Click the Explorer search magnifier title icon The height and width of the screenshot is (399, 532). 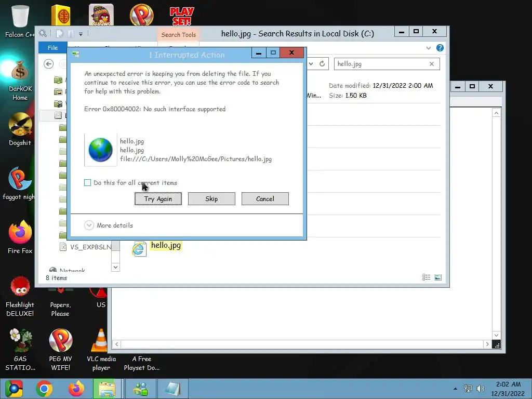tap(43, 33)
